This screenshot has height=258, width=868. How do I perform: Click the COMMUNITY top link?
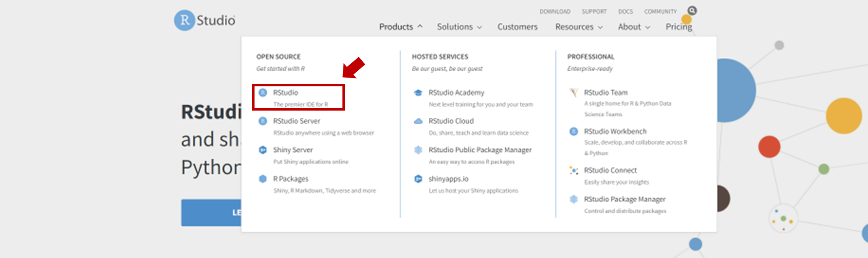[x=660, y=12]
